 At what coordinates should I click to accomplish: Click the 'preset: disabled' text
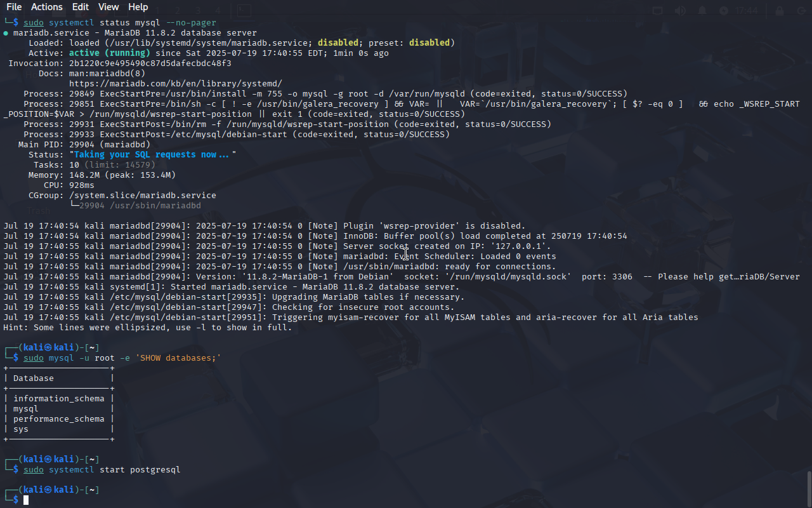(409, 43)
